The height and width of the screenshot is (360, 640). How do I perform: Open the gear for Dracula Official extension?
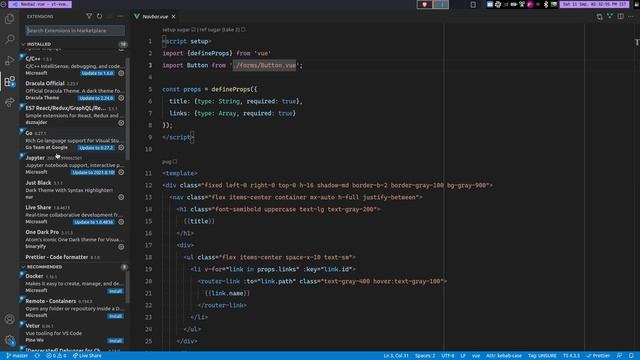121,98
